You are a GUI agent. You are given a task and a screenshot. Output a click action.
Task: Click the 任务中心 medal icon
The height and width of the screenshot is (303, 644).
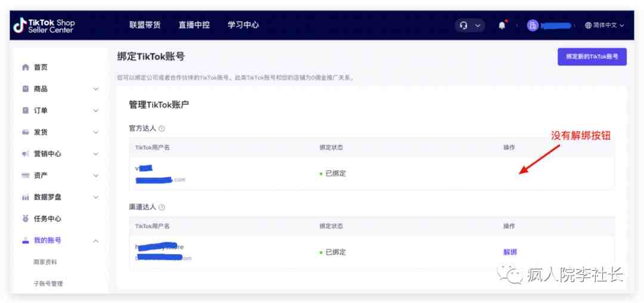pos(26,219)
